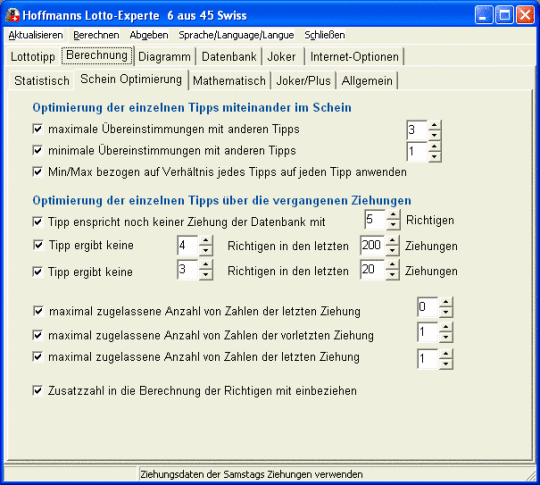Viewport: 540px width, 485px height.
Task: Click down arrow on 'Tipp ergibt keine' spinner showing 3
Action: [206, 275]
